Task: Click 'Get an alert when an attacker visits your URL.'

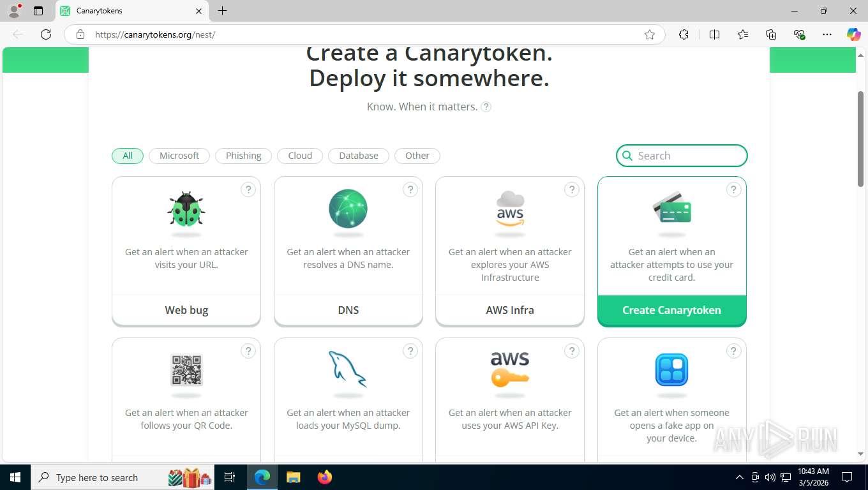Action: 186,258
